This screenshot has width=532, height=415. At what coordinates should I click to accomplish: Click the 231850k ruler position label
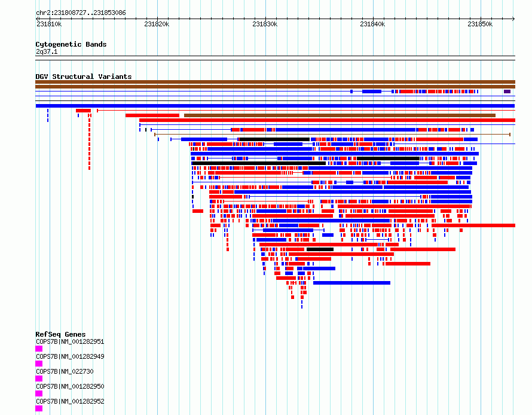(x=480, y=24)
